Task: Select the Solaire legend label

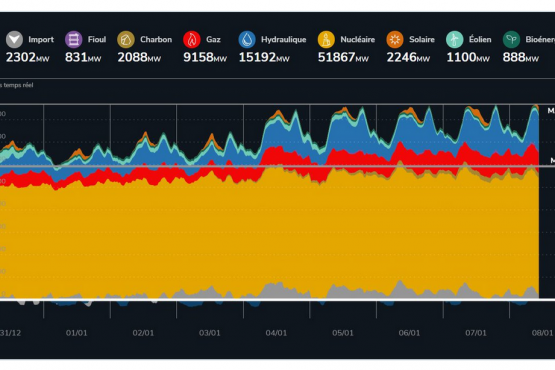Action: tap(422, 39)
